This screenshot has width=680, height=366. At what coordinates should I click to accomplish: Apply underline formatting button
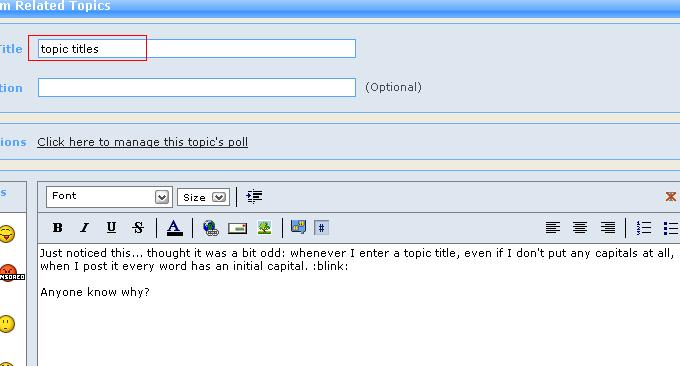111,228
